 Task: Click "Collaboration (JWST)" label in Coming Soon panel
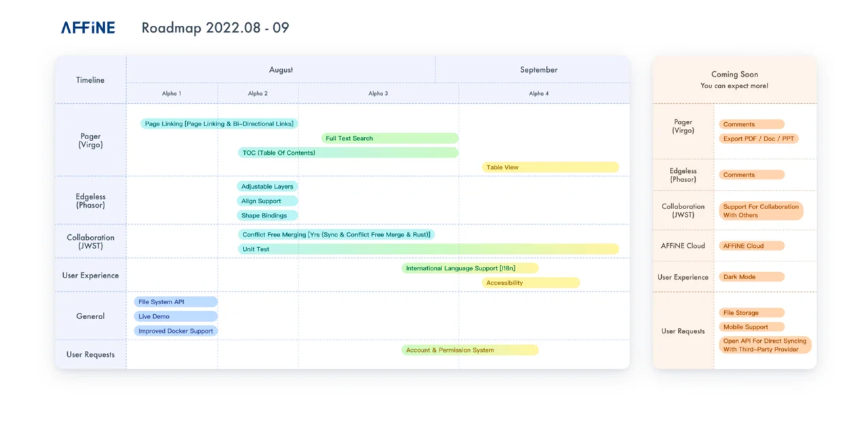(683, 210)
